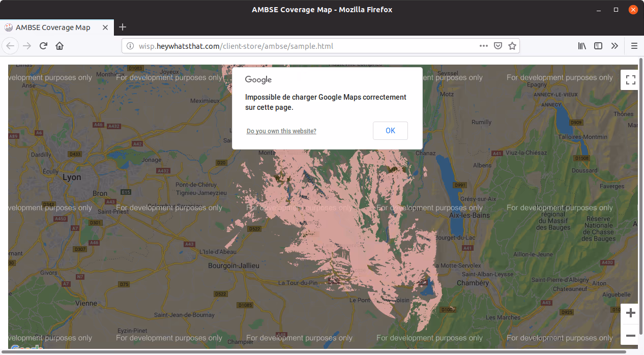Click OK in the Google Maps dialog
The width and height of the screenshot is (644, 355).
point(390,131)
